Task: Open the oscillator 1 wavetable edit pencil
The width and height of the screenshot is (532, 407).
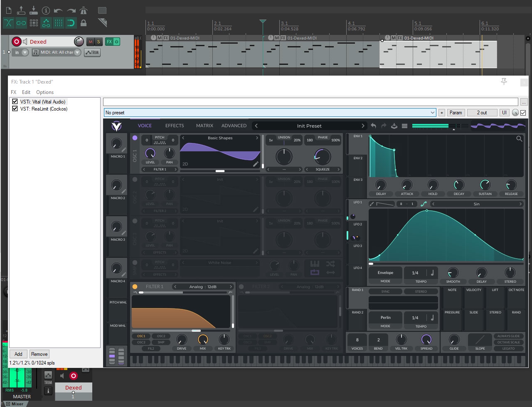Action: click(x=256, y=164)
